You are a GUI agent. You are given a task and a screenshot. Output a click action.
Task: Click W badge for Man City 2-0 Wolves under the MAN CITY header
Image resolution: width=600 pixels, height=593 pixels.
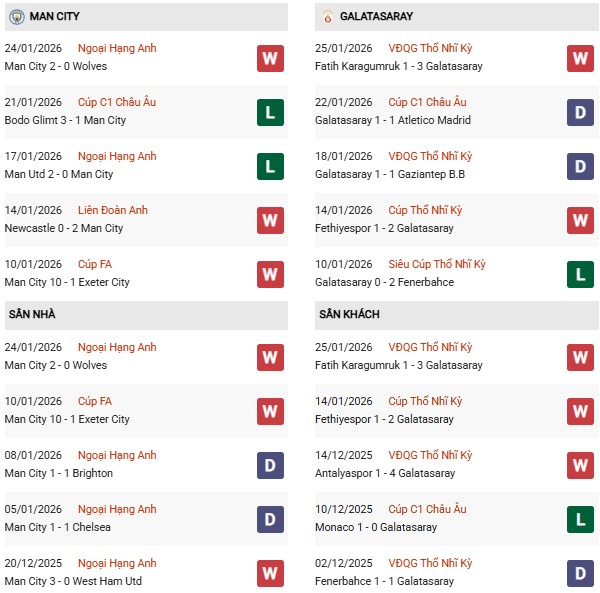click(270, 58)
